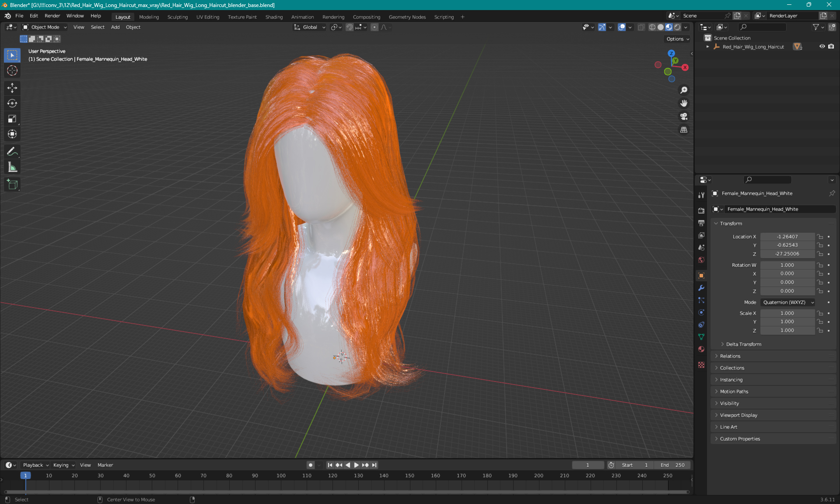Click the timeline Marker menu
Viewport: 840px width, 504px height.
pos(105,465)
